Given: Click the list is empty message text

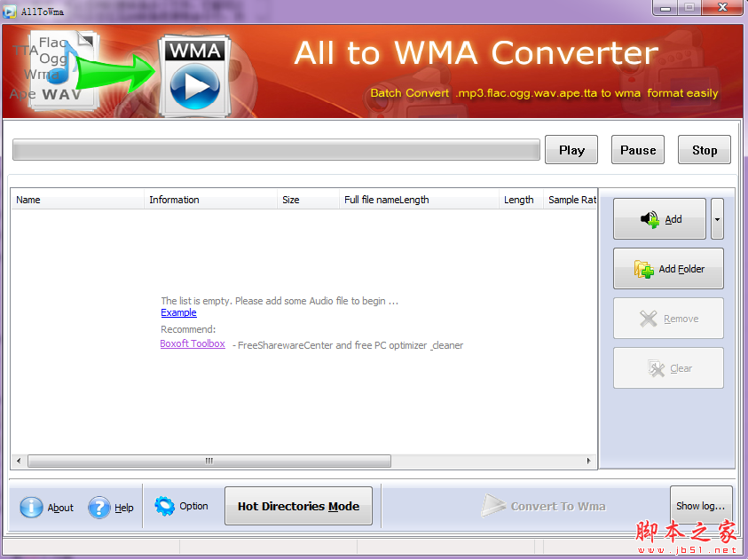Looking at the screenshot, I should point(280,301).
